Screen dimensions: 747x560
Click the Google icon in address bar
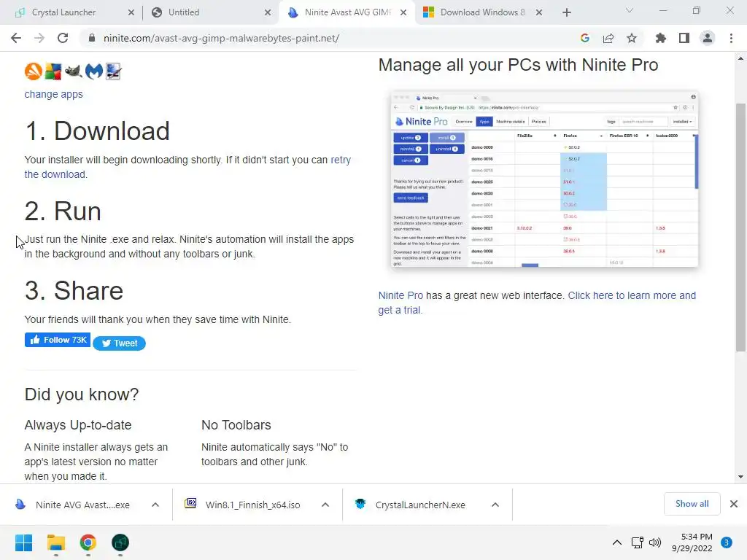[x=585, y=38]
